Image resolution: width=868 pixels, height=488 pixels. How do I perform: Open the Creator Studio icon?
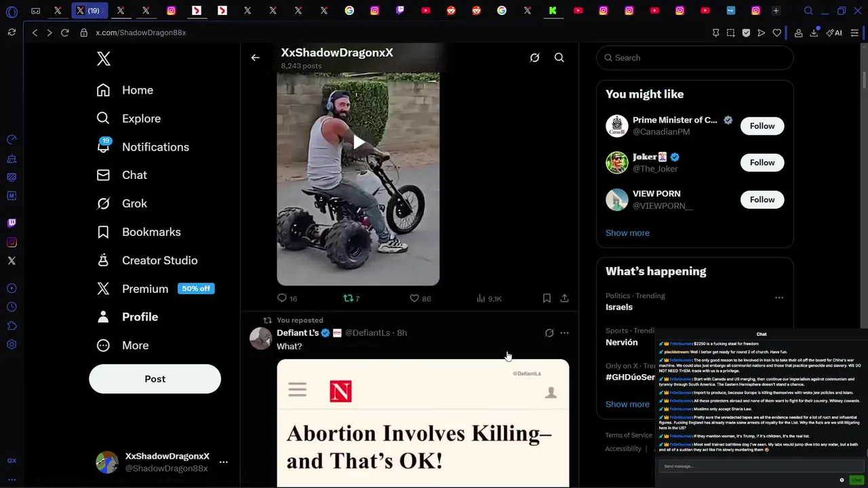click(103, 260)
